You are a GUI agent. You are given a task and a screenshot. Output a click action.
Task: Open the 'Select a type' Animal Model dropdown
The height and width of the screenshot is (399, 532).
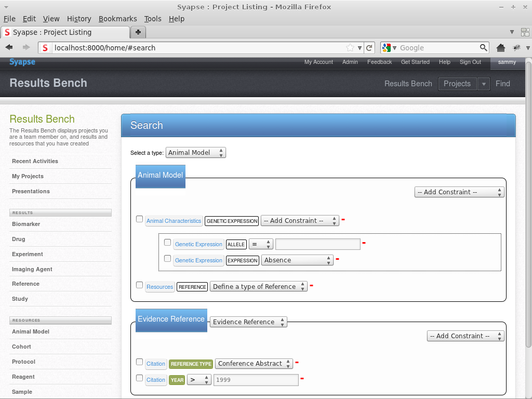[196, 153]
